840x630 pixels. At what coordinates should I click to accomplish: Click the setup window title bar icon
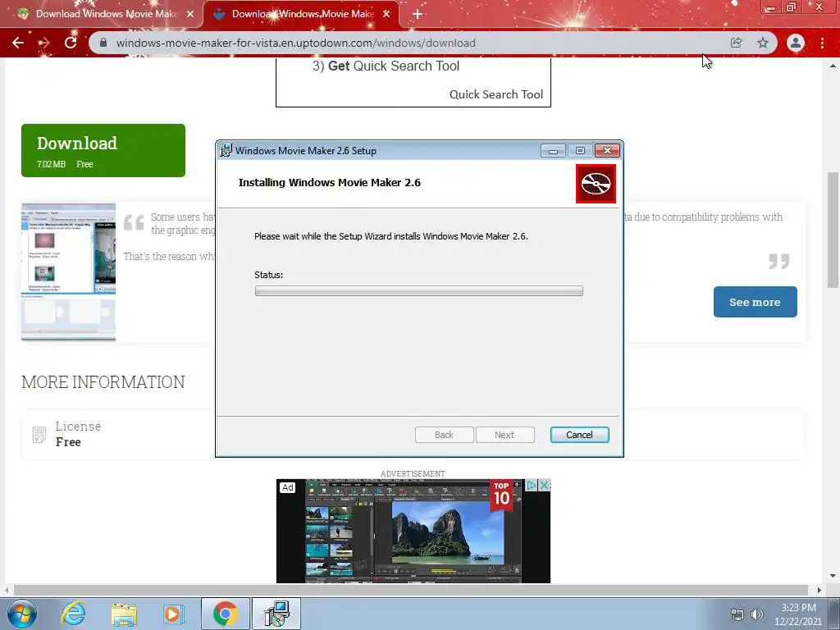tap(226, 151)
